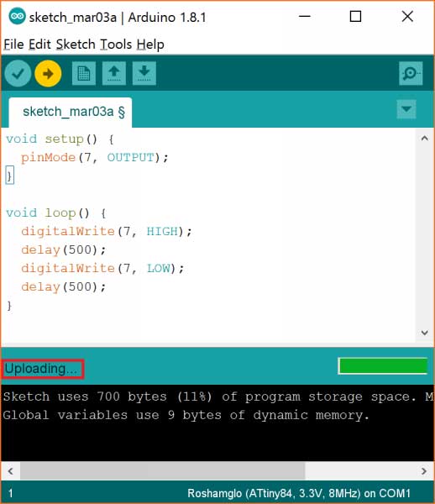The width and height of the screenshot is (435, 504).
Task: Select the sketch_mar03a tab
Action: 71,113
